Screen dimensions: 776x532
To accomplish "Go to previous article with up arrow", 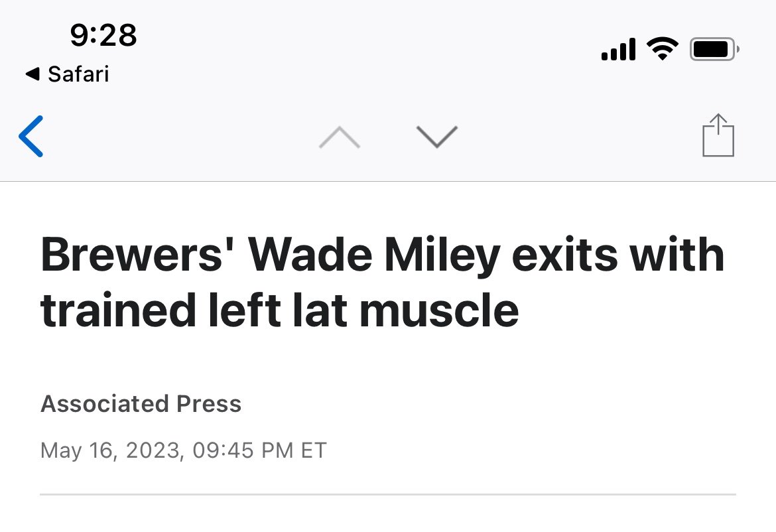I will 340,137.
